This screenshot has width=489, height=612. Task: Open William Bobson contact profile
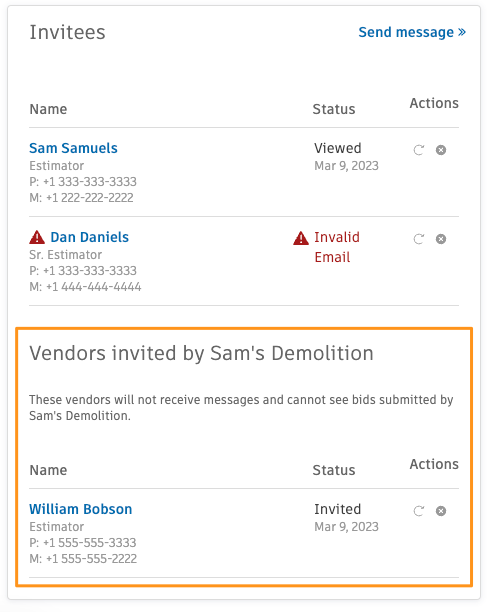click(x=81, y=509)
